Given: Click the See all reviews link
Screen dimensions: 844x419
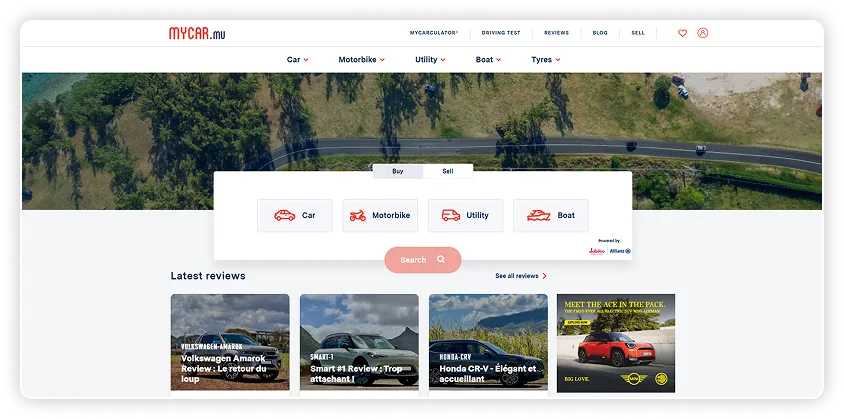Looking at the screenshot, I should [x=520, y=276].
